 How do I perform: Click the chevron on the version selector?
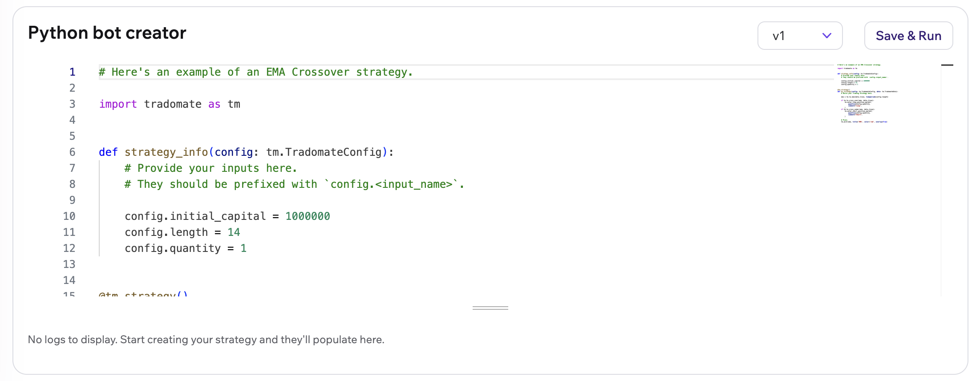pos(827,36)
